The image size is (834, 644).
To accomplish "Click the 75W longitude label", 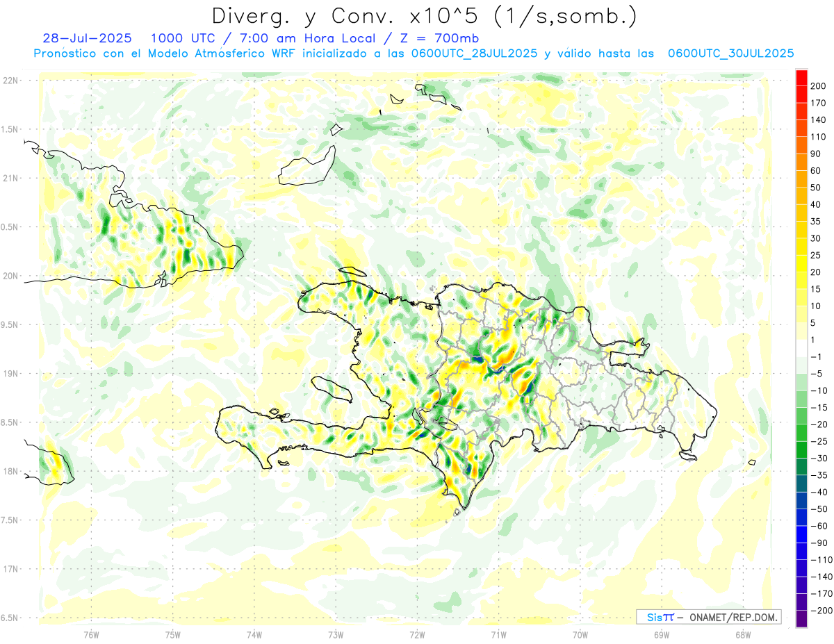I will tap(172, 634).
